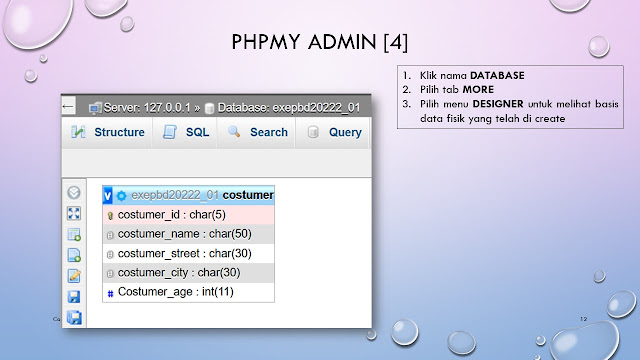The image size is (640, 360).
Task: Click the edit page pencil icon
Action: [74, 276]
